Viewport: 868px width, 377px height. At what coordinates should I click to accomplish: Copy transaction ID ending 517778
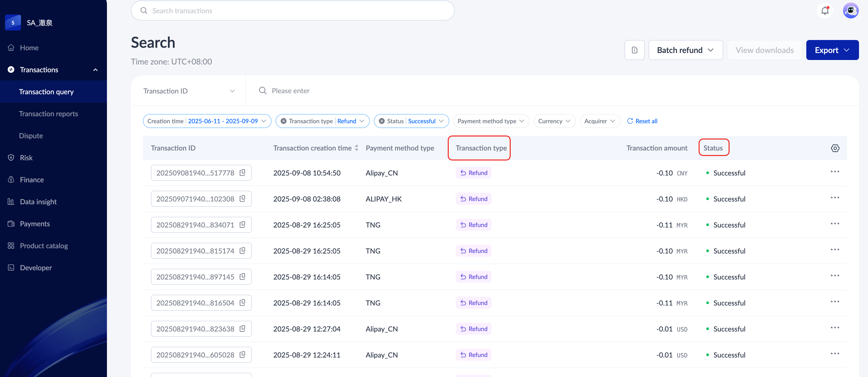pos(242,173)
